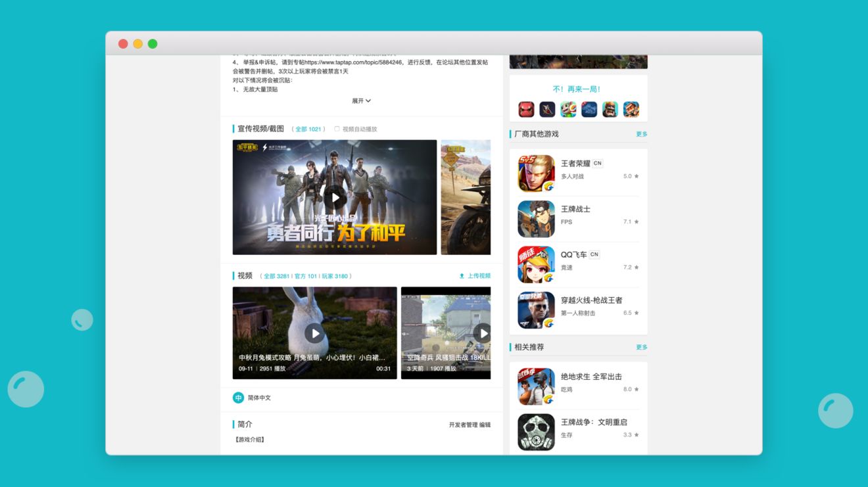This screenshot has width=868, height=487.
Task: Click the 8.0 rating of 绝地求生 全军出击
Action: tap(631, 390)
